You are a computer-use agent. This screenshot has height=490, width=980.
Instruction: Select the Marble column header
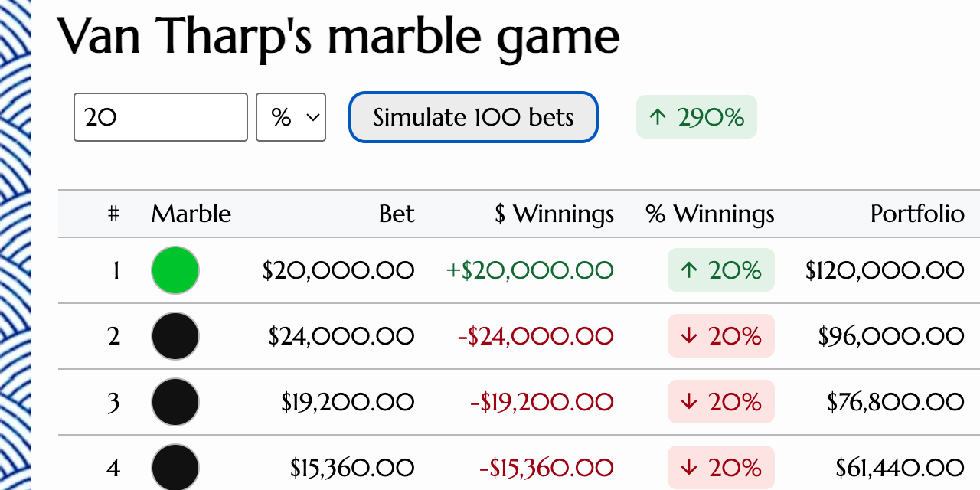(x=191, y=214)
